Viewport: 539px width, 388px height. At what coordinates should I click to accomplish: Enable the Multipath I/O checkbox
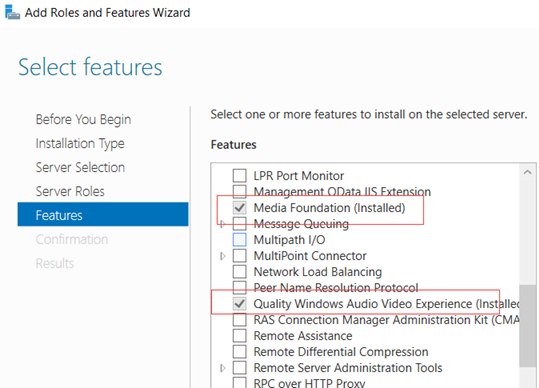[240, 240]
